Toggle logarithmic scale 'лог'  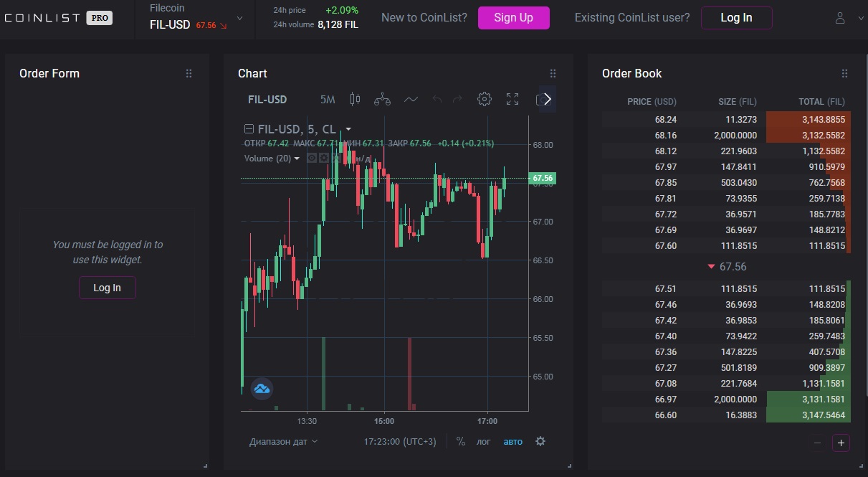point(484,441)
